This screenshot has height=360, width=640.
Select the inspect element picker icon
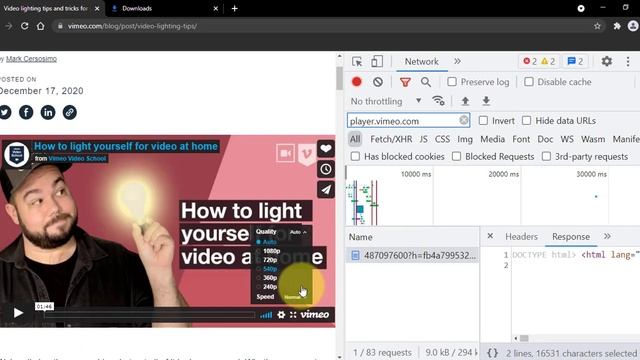click(357, 62)
